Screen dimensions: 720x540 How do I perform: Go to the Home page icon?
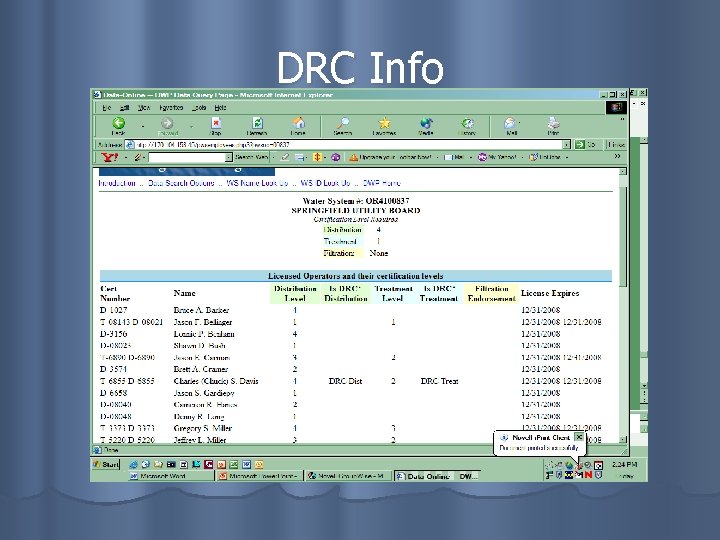(298, 126)
